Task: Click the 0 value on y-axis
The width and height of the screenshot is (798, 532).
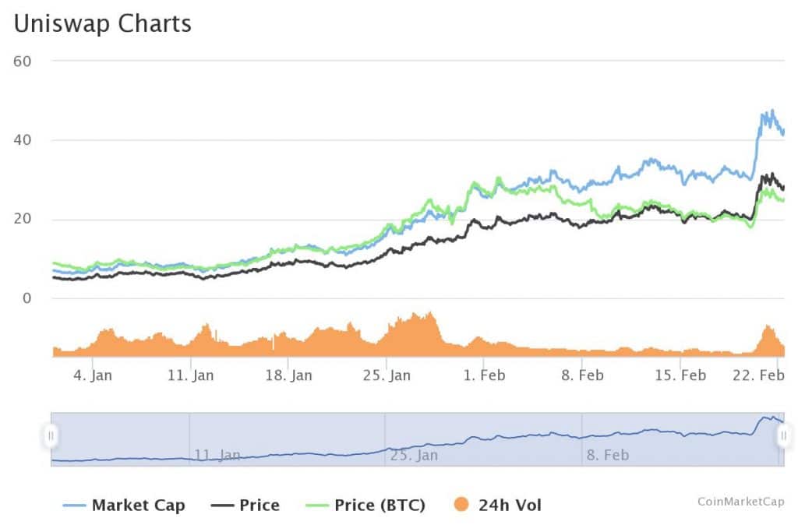Action: (26, 298)
